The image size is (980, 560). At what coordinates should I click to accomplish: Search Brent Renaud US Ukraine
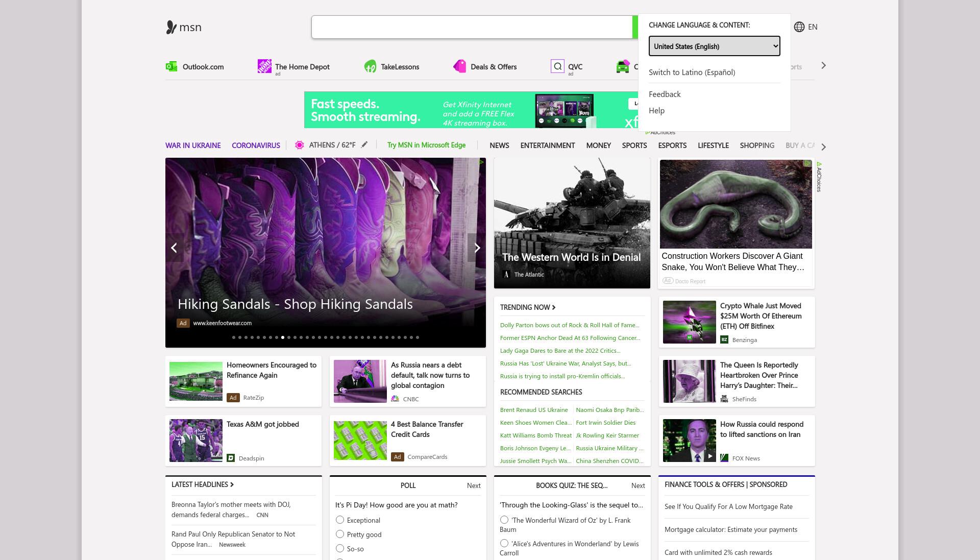(x=534, y=410)
